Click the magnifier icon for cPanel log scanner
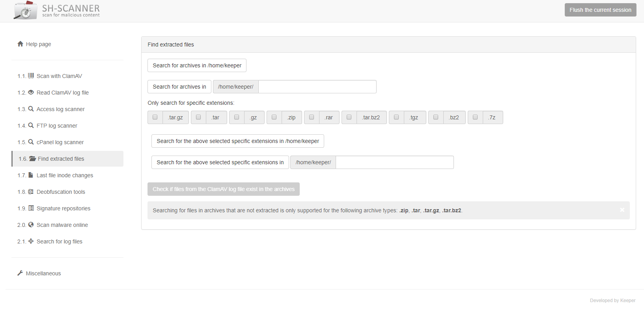Image resolution: width=644 pixels, height=310 pixels. [x=31, y=142]
